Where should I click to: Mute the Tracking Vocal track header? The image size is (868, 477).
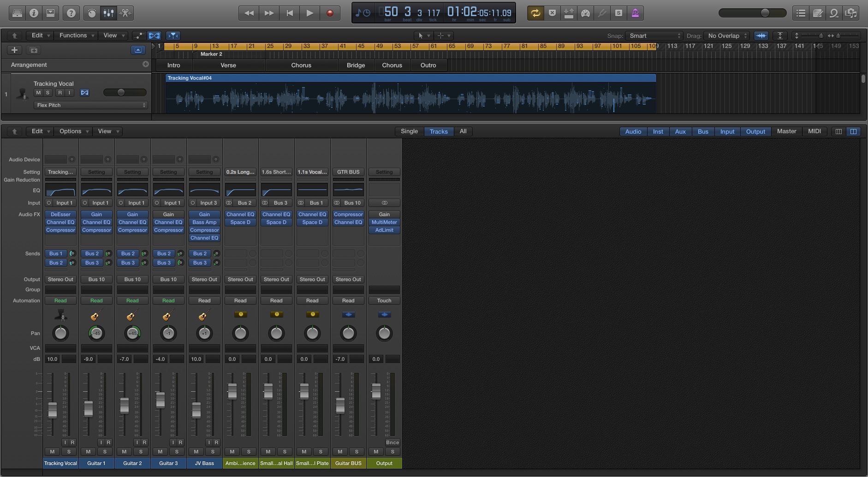click(38, 93)
